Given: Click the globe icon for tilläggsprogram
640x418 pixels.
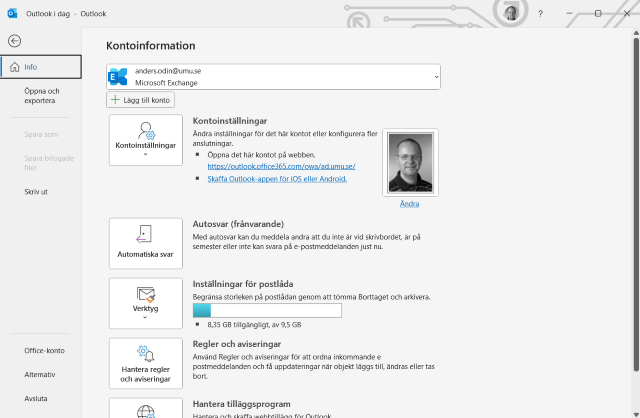Looking at the screenshot, I should click(146, 411).
